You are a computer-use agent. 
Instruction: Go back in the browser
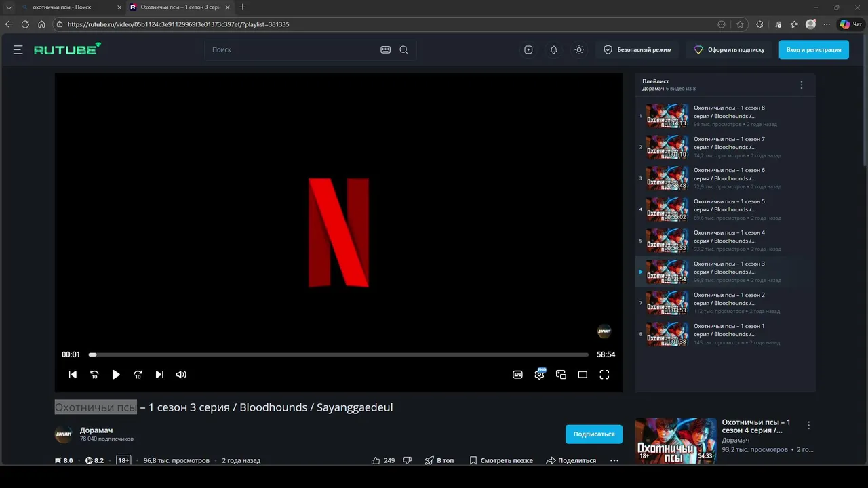9,24
